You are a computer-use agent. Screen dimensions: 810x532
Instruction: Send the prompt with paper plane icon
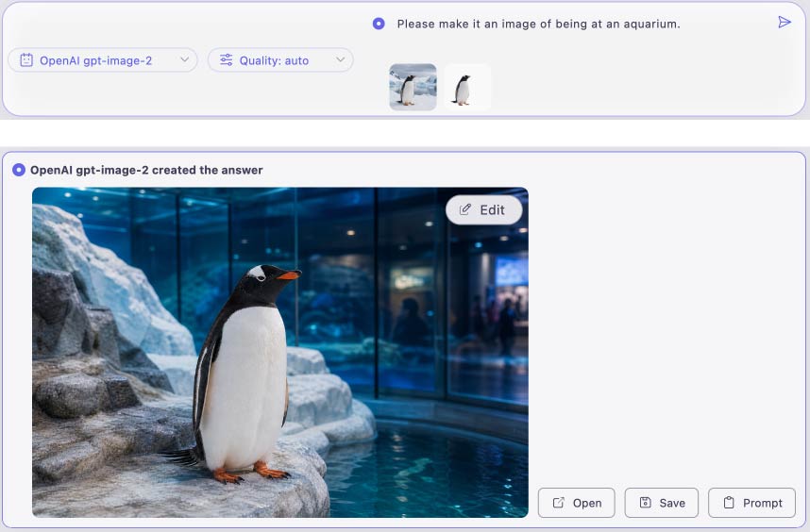click(785, 23)
